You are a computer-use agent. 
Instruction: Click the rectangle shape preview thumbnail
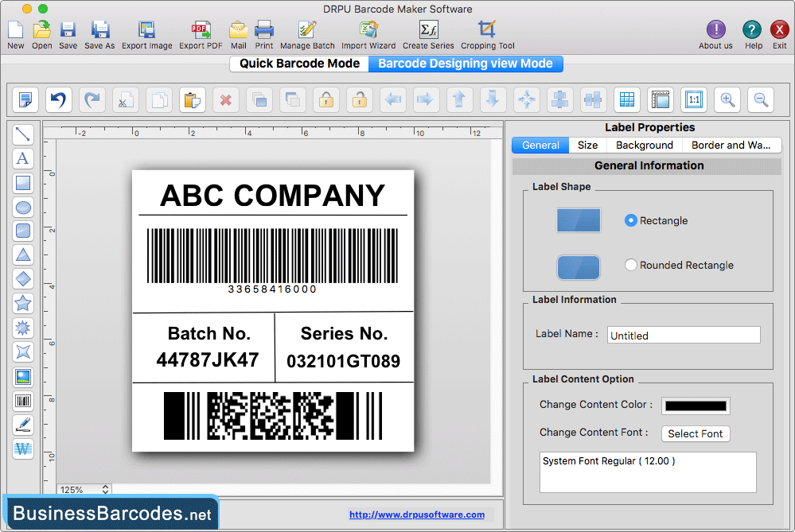pos(579,220)
